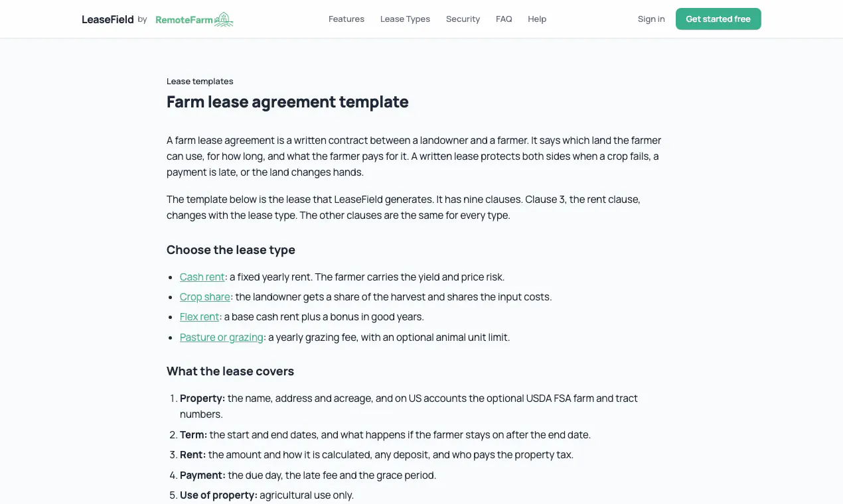Screen dimensions: 843x504
Task: Open the FAQ nav item
Action: coord(504,19)
